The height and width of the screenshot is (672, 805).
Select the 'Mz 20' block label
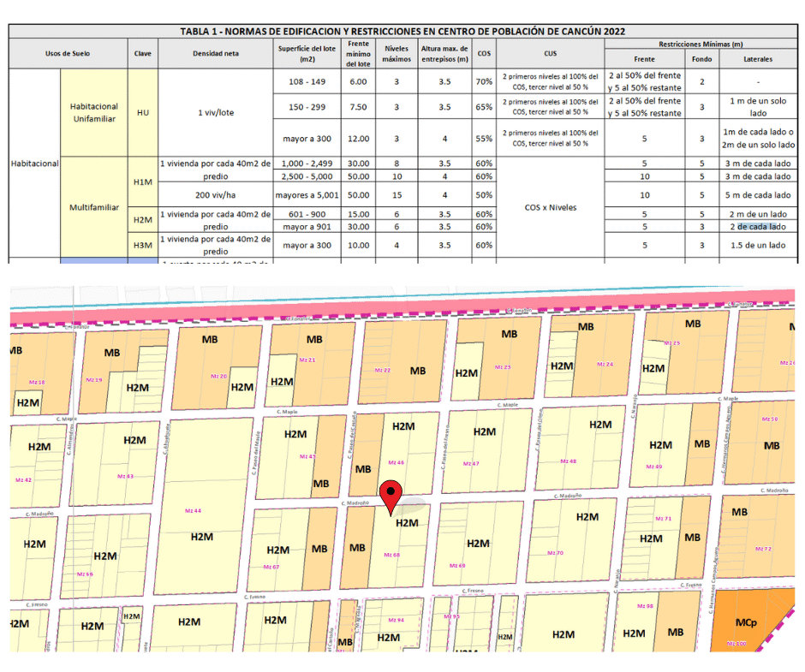218,377
